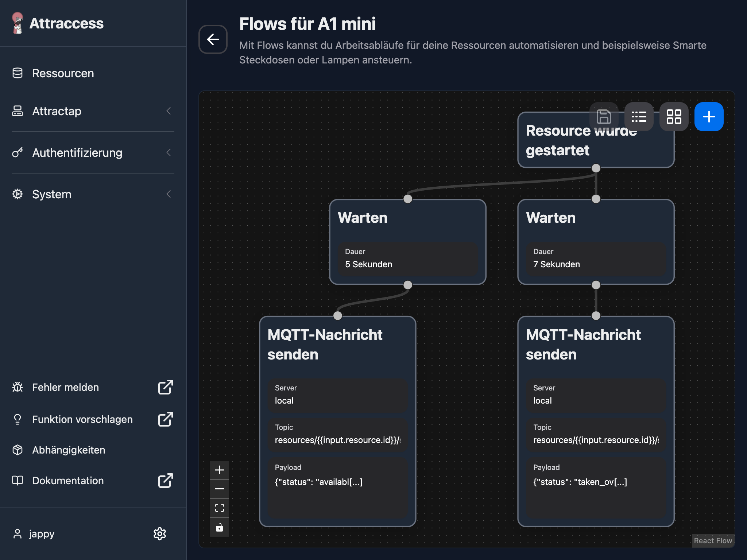
Task: Click input handle of 7 Sekunden Warten node
Action: (596, 199)
